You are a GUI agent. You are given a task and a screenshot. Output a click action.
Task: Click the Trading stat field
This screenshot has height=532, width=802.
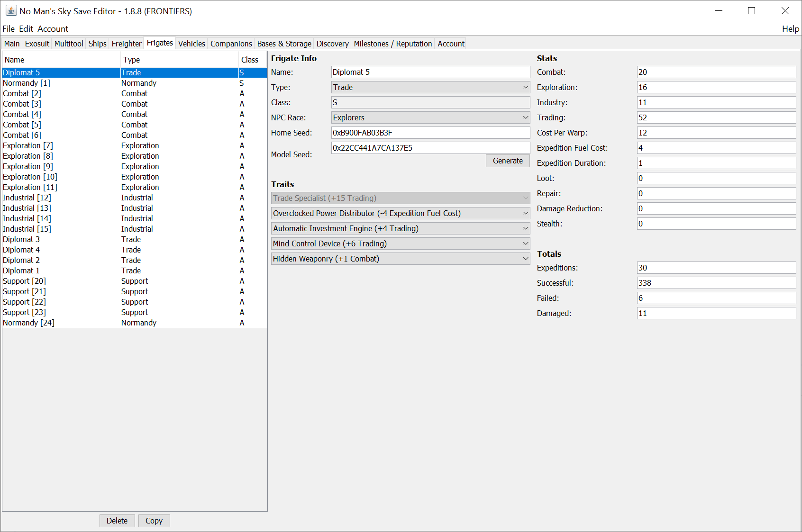click(716, 117)
